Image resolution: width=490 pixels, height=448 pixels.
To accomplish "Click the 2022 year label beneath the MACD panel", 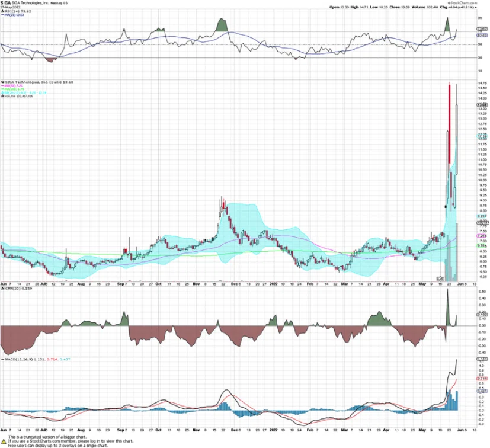I will pyautogui.click(x=273, y=430).
